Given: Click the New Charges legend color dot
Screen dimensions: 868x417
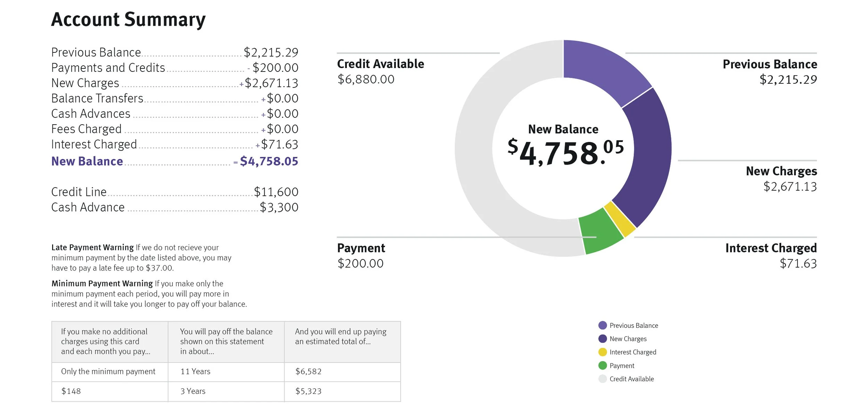Looking at the screenshot, I should point(602,339).
